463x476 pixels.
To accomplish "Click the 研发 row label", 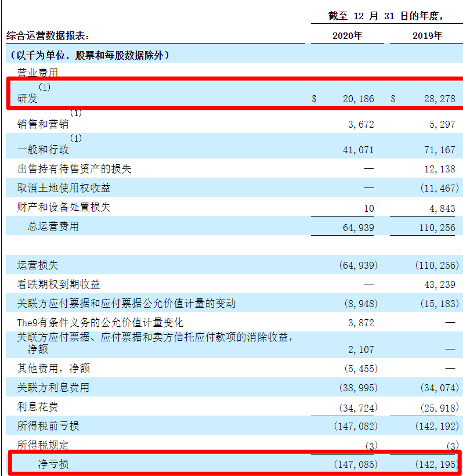I will coord(27,99).
